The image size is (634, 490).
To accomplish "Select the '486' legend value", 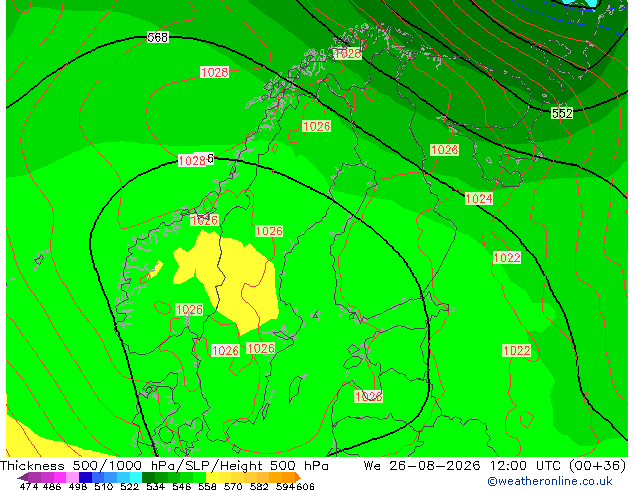I will [x=52, y=486].
